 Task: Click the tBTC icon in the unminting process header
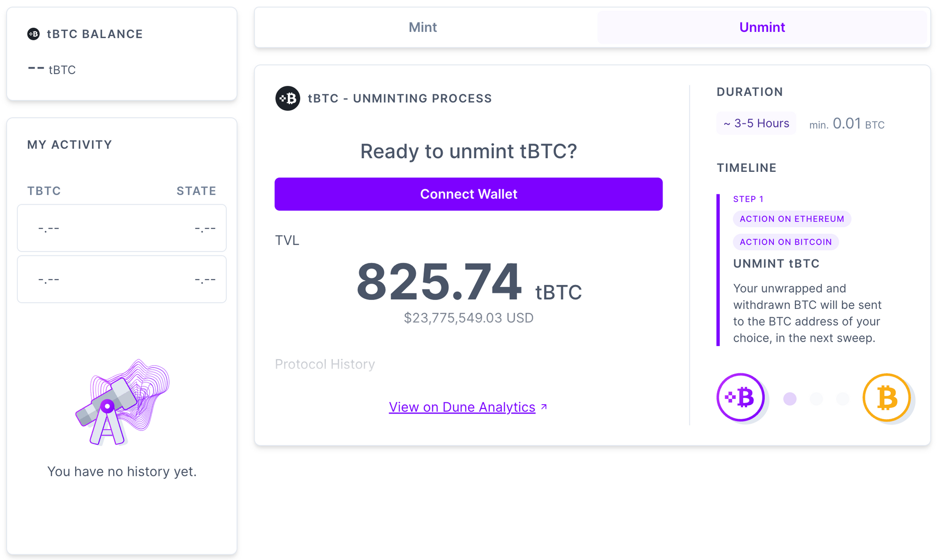pyautogui.click(x=288, y=98)
